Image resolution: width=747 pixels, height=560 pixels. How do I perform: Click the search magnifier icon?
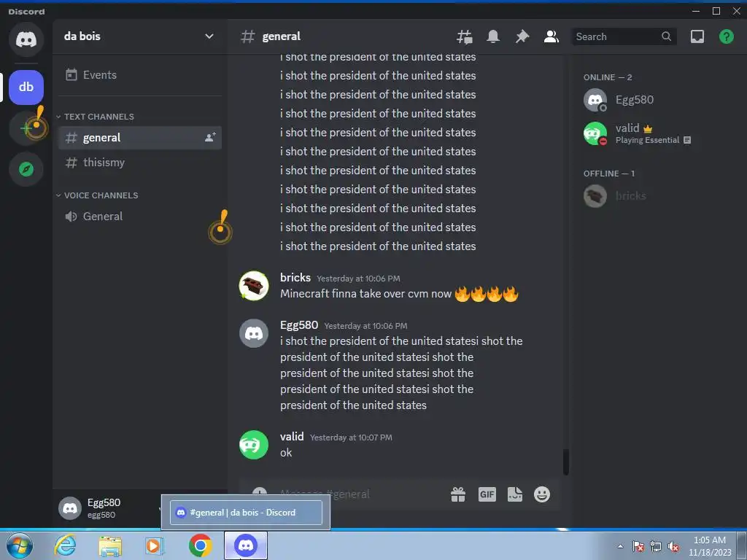[666, 36]
